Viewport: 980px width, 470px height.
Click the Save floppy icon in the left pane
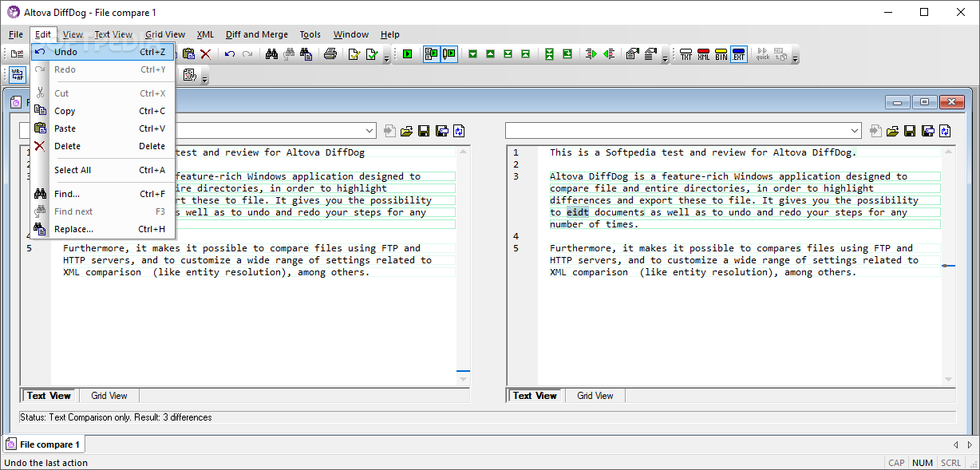[424, 131]
